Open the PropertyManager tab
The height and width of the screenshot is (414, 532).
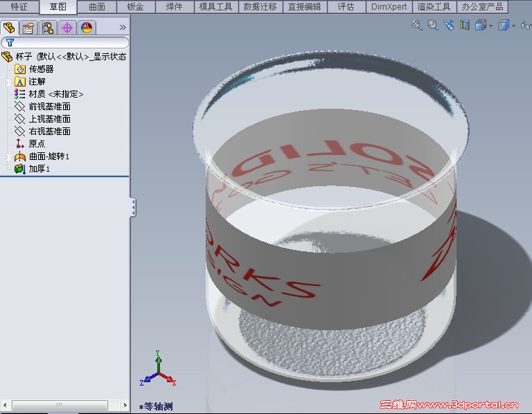pos(28,28)
